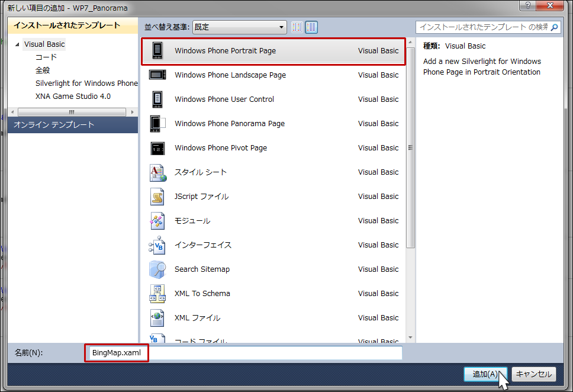Viewport: 573px width, 392px height.
Task: Select the Windows Phone Panorama Page icon
Action: click(x=157, y=124)
